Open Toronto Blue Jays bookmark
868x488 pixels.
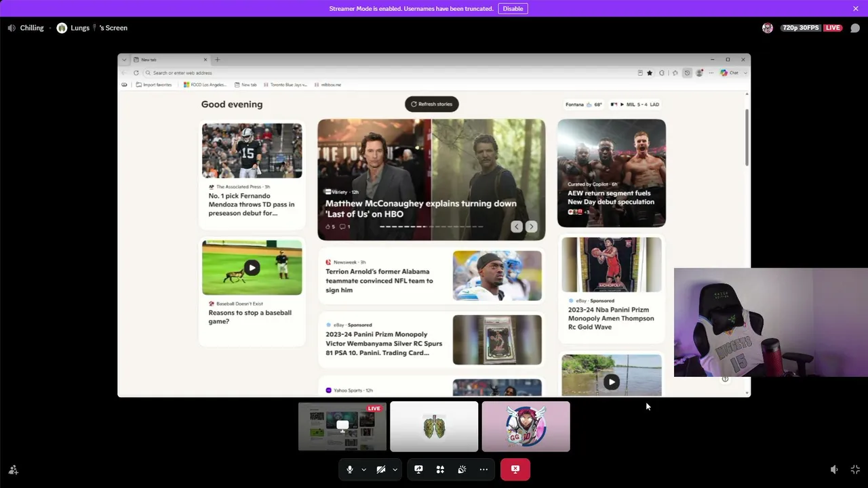click(x=285, y=85)
